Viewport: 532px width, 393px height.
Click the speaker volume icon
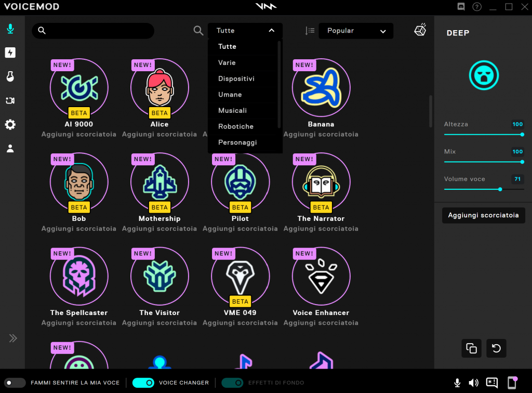(x=473, y=383)
